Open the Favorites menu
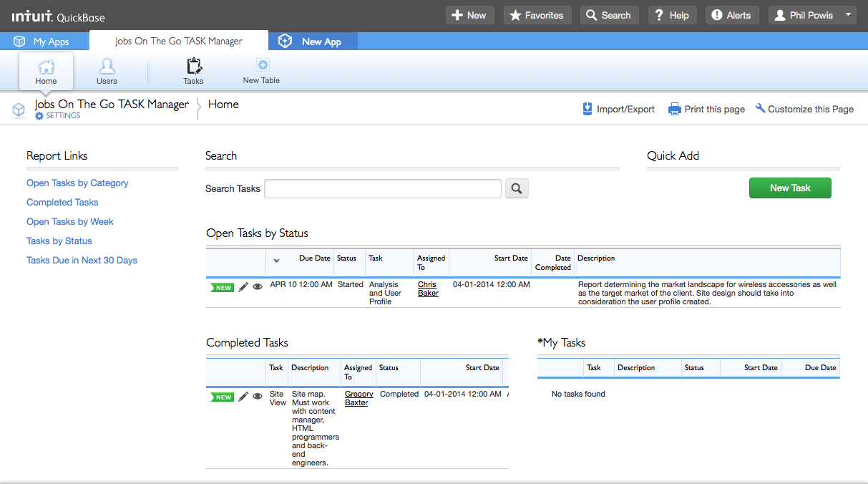This screenshot has height=484, width=868. coord(537,15)
